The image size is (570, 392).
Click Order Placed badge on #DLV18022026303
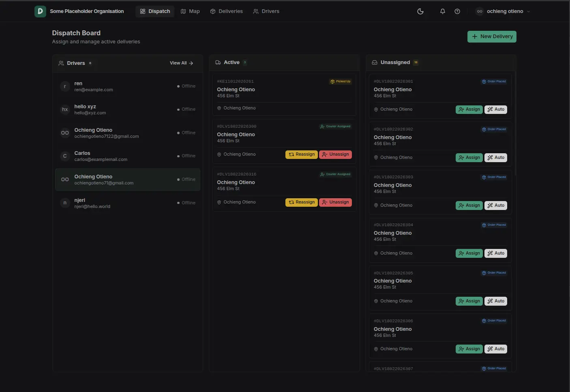[494, 177]
